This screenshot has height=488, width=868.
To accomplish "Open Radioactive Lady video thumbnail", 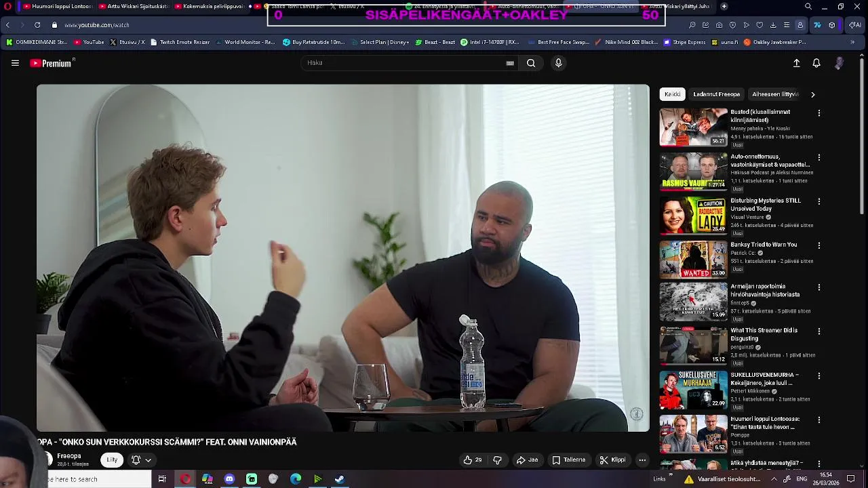I will click(693, 215).
